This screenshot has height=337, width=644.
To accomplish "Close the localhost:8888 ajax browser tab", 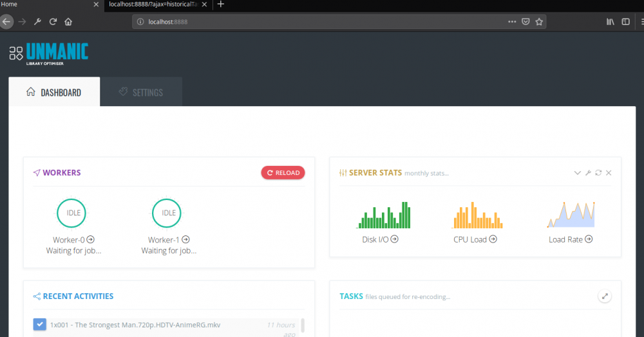I will pyautogui.click(x=204, y=4).
